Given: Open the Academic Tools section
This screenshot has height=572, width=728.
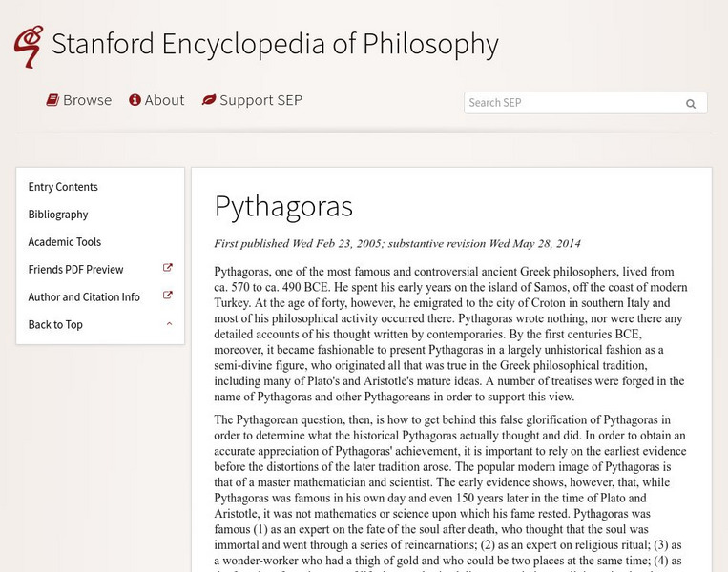Looking at the screenshot, I should (x=65, y=242).
